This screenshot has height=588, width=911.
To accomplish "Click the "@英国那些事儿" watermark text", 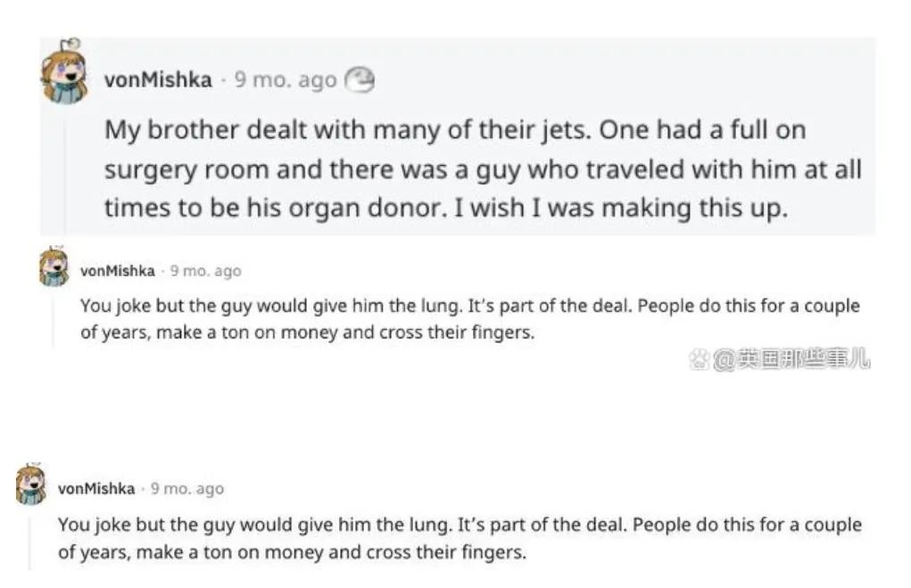I will click(x=791, y=360).
